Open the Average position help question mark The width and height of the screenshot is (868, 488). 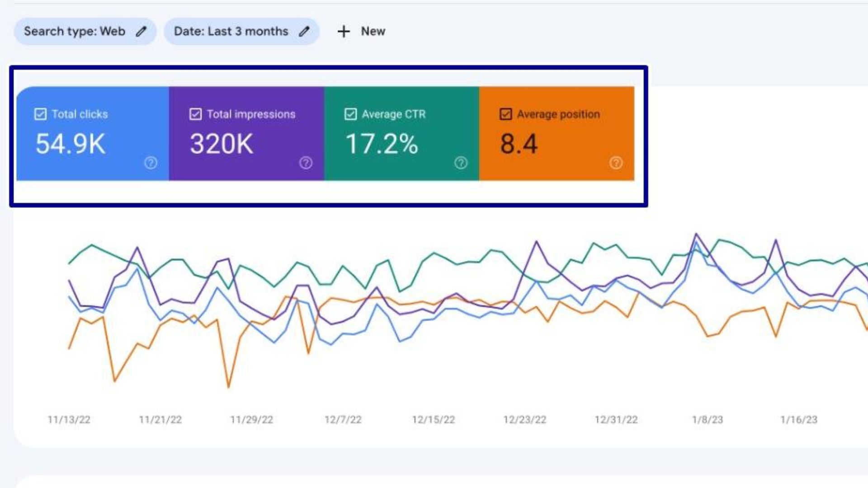616,163
